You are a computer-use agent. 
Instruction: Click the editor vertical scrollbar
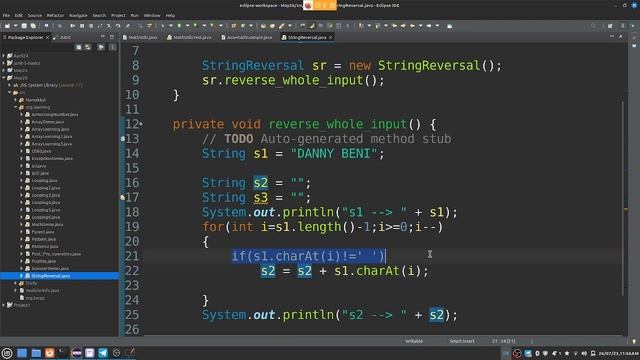click(623, 198)
